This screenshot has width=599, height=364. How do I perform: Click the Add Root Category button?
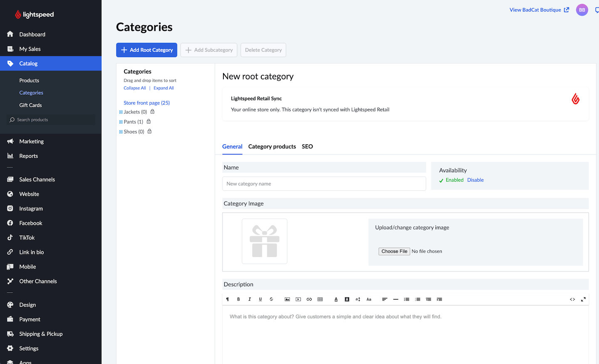click(x=146, y=50)
